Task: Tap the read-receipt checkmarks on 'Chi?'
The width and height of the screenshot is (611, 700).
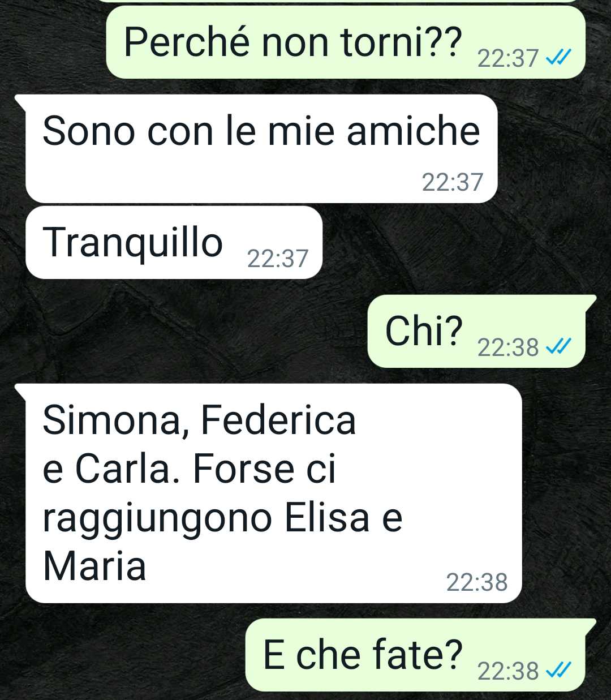Action: coord(558,346)
